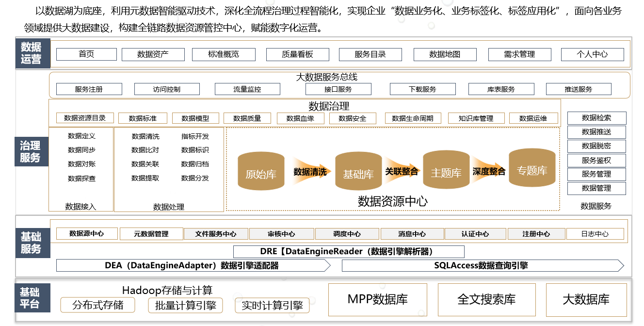Select the 数据血缘 governance box
This screenshot has height=326, width=644.
point(300,118)
